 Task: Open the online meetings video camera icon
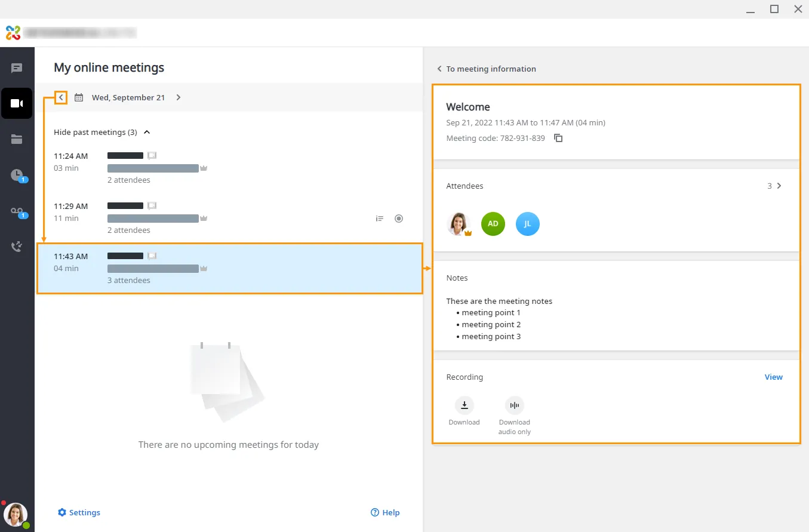[x=17, y=103]
